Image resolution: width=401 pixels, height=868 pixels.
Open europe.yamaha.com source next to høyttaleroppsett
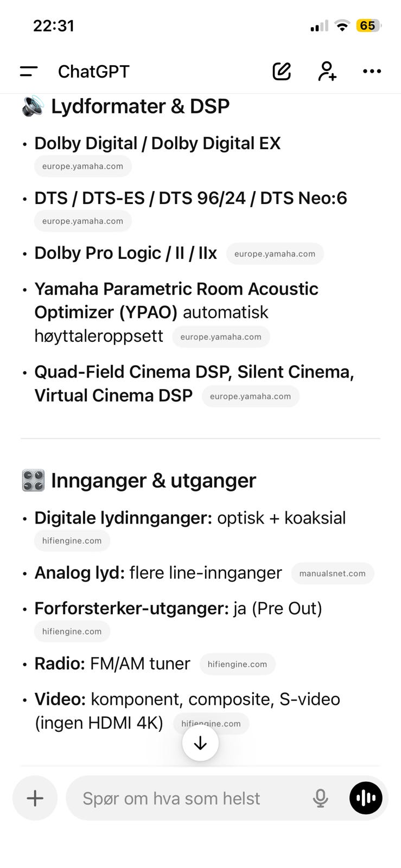pos(221,336)
